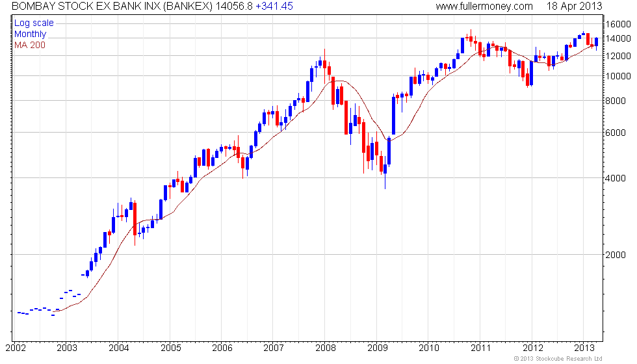The width and height of the screenshot is (637, 364).
Task: Click the 2009 year axis label
Action: click(378, 348)
